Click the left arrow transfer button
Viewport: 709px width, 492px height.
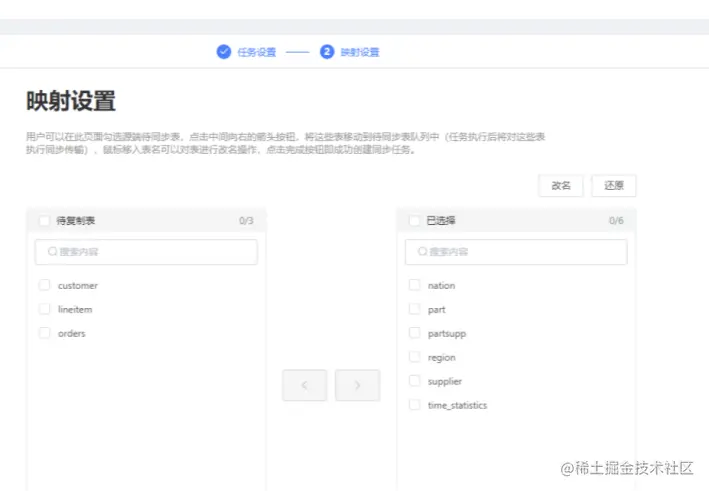305,385
